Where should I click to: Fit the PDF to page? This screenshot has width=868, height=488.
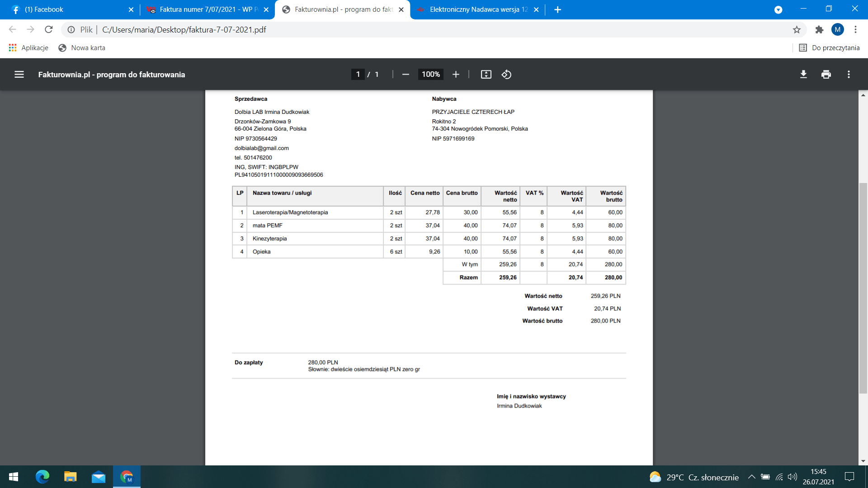pyautogui.click(x=486, y=75)
